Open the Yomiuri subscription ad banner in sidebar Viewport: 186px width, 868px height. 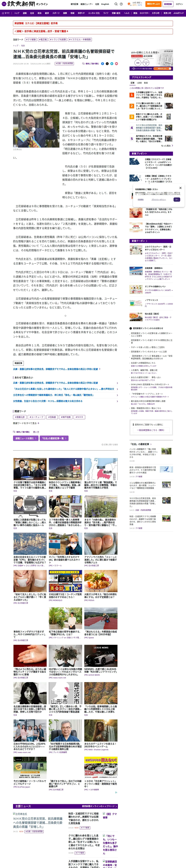151,60
